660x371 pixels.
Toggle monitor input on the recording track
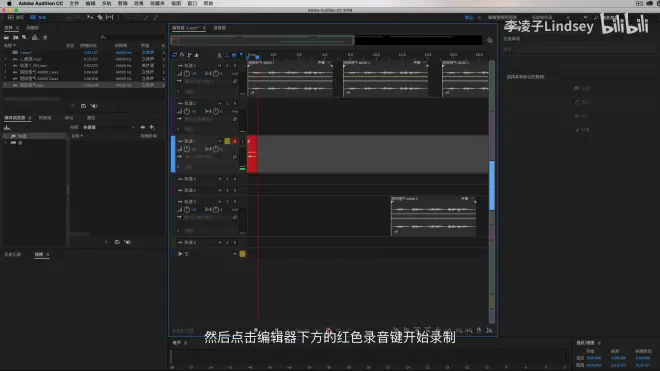click(242, 141)
